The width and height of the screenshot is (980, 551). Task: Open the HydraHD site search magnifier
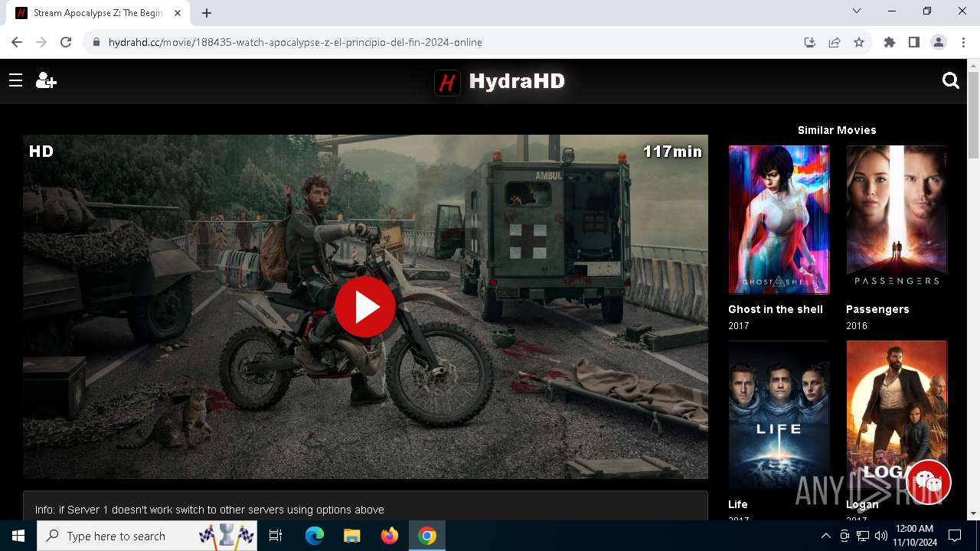click(951, 80)
